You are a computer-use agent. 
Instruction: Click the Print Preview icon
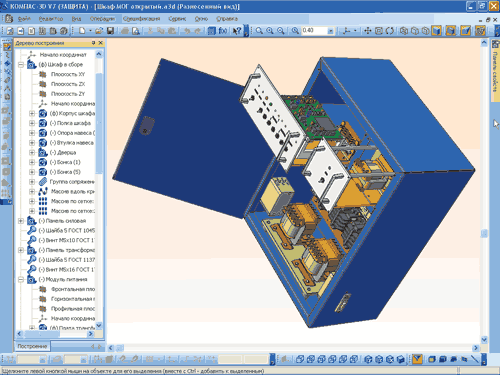(136, 31)
